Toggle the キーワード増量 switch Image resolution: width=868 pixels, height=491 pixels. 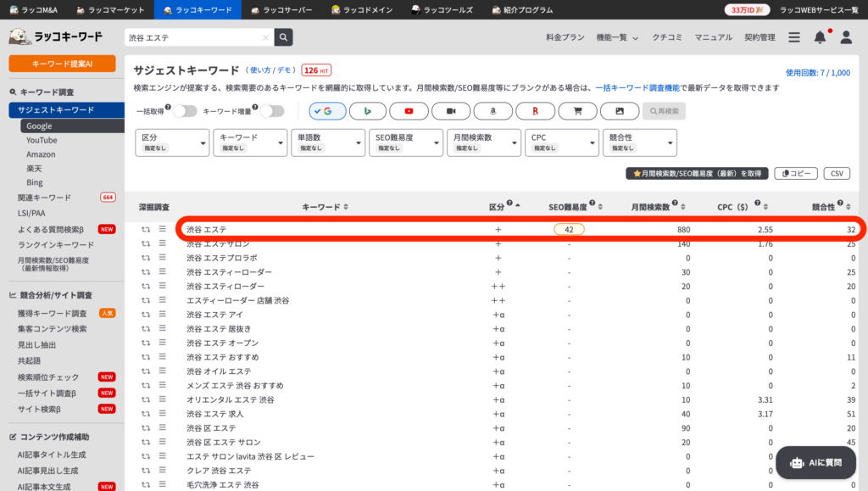coord(271,111)
